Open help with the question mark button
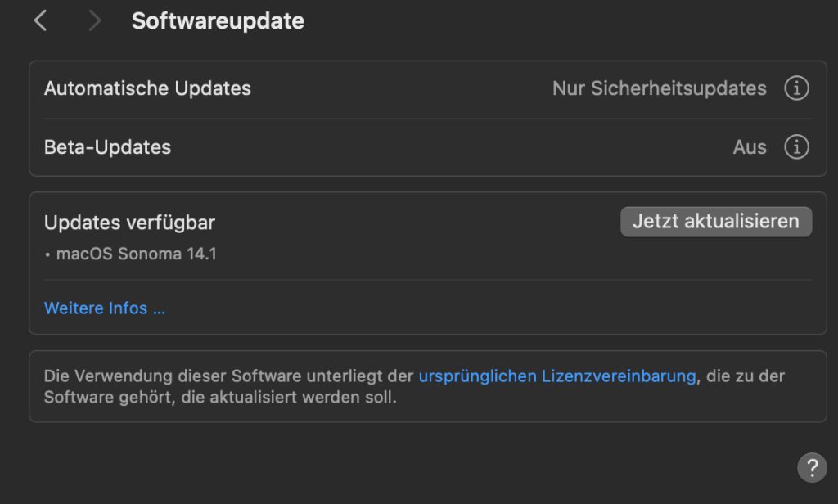Viewport: 838px width, 504px height. [x=811, y=468]
